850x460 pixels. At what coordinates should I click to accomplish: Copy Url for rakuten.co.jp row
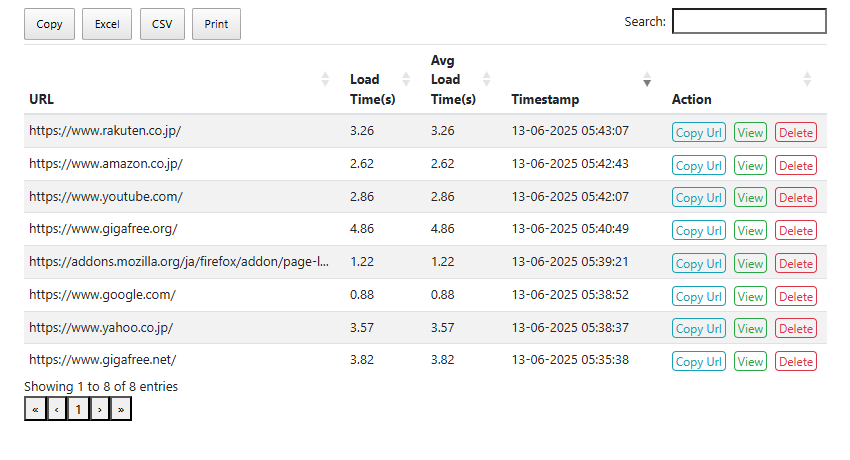pyautogui.click(x=699, y=133)
